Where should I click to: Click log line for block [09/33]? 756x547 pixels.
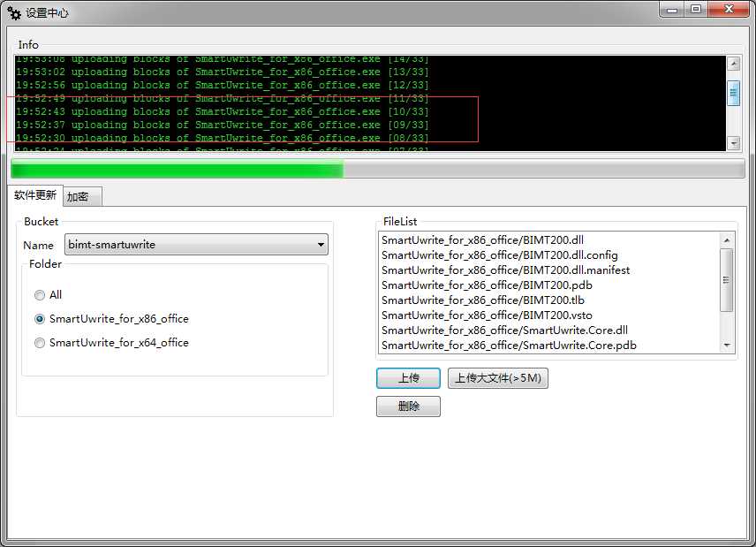(x=223, y=125)
